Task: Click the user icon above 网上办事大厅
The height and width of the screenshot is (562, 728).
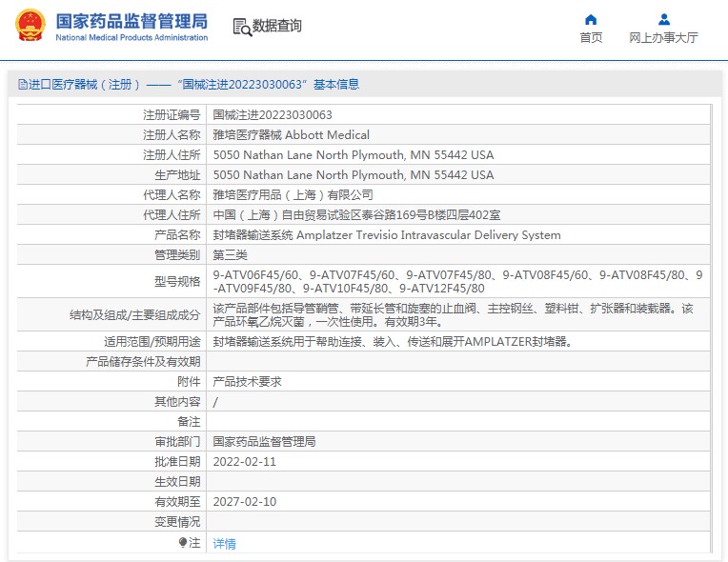Action: (664, 19)
